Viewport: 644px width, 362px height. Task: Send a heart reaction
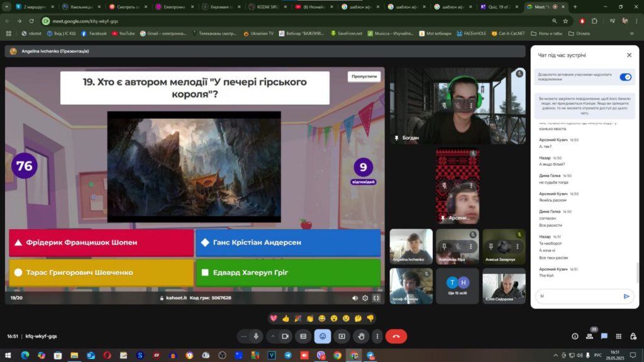coord(274,318)
